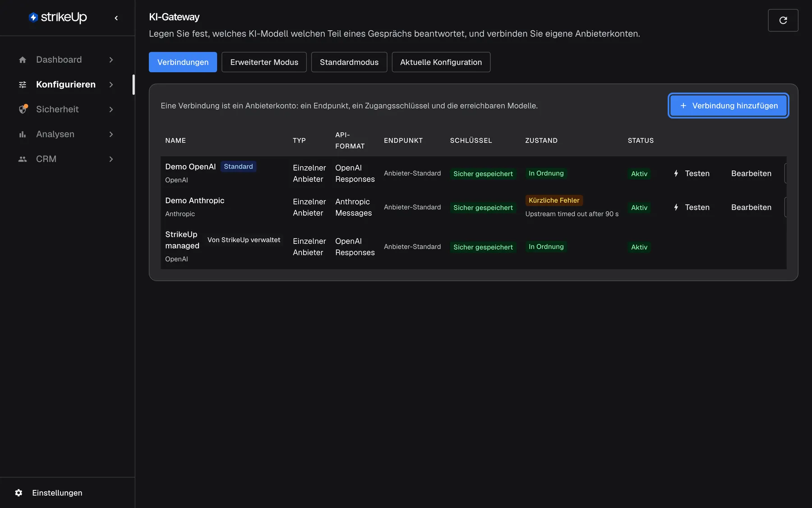Open Einstellungen in the sidebar
Viewport: 812px width, 508px height.
point(57,493)
